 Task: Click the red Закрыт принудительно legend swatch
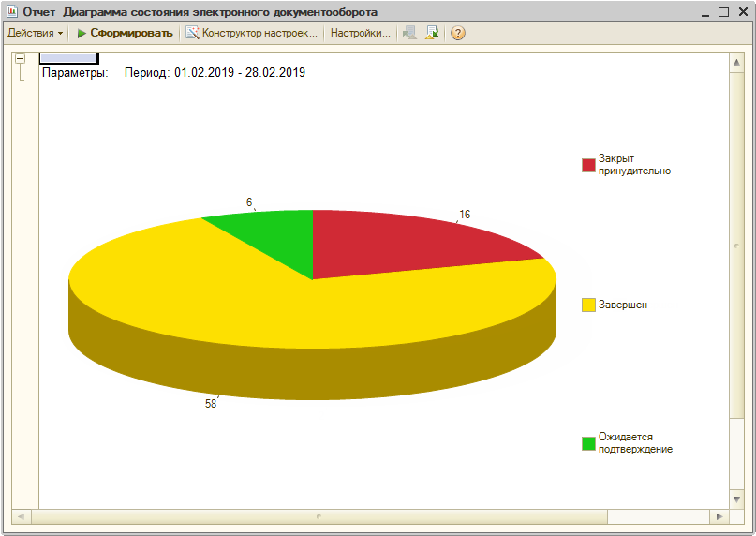[x=588, y=165]
